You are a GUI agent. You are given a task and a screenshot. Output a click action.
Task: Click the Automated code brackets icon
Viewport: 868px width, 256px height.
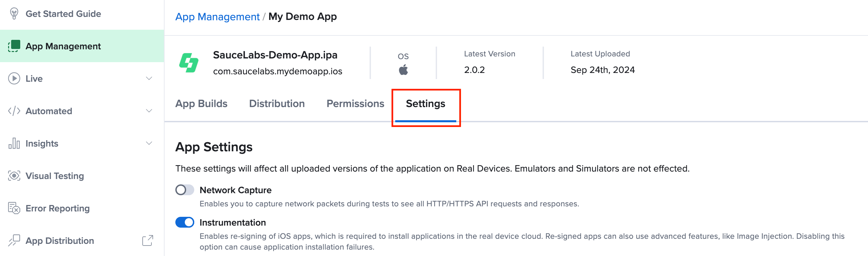(x=14, y=111)
